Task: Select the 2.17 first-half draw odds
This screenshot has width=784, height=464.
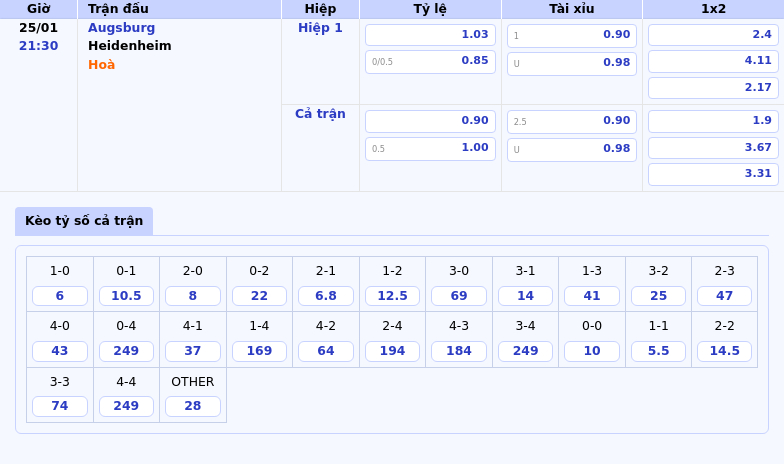Action: pyautogui.click(x=713, y=88)
